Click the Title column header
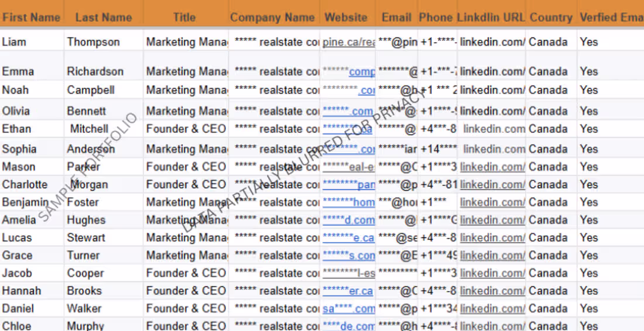The image size is (644, 331). coord(184,17)
